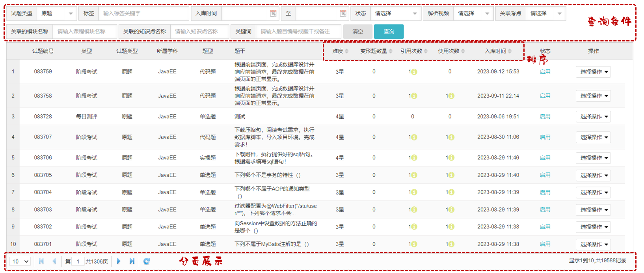Open 选择操作 dropdown for question 083707
The image size is (644, 273).
[x=594, y=137]
